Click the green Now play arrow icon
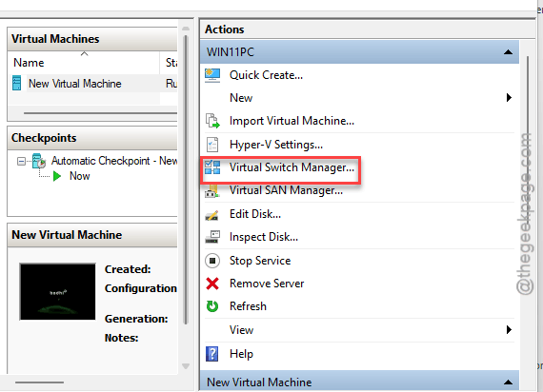Image resolution: width=543 pixels, height=392 pixels. [x=57, y=176]
